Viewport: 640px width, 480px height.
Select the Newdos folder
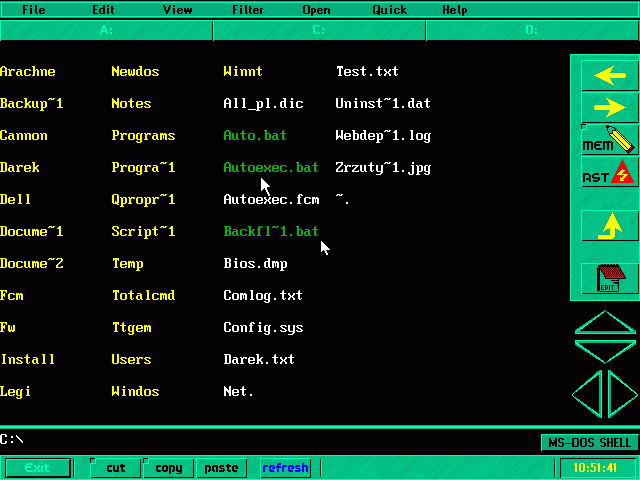pos(136,71)
